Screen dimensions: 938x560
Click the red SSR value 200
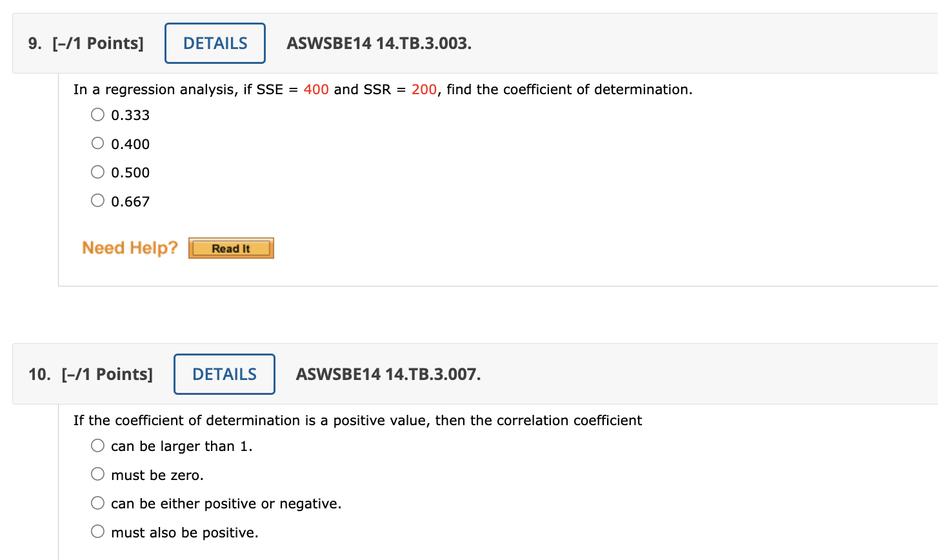[424, 89]
